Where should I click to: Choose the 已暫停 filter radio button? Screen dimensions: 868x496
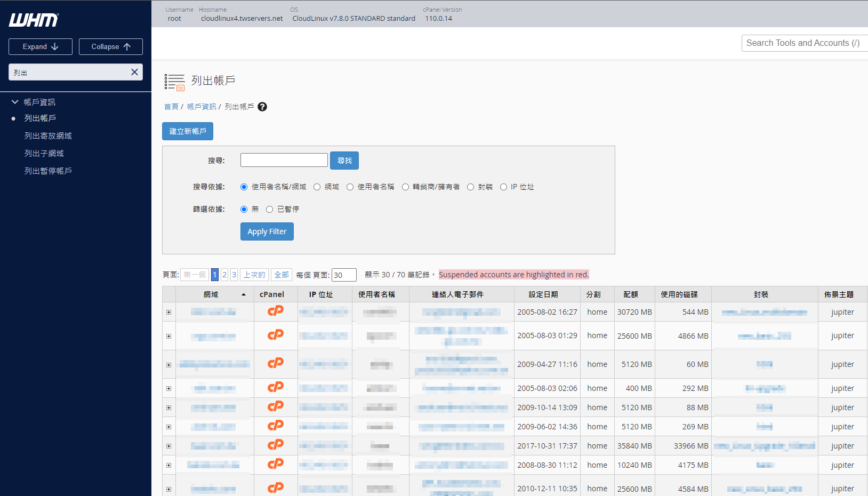tap(270, 210)
